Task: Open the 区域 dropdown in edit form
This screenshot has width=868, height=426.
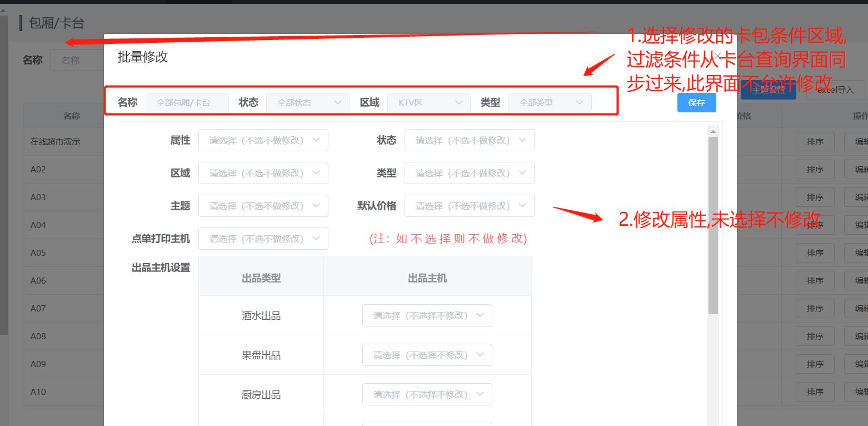Action: point(263,173)
